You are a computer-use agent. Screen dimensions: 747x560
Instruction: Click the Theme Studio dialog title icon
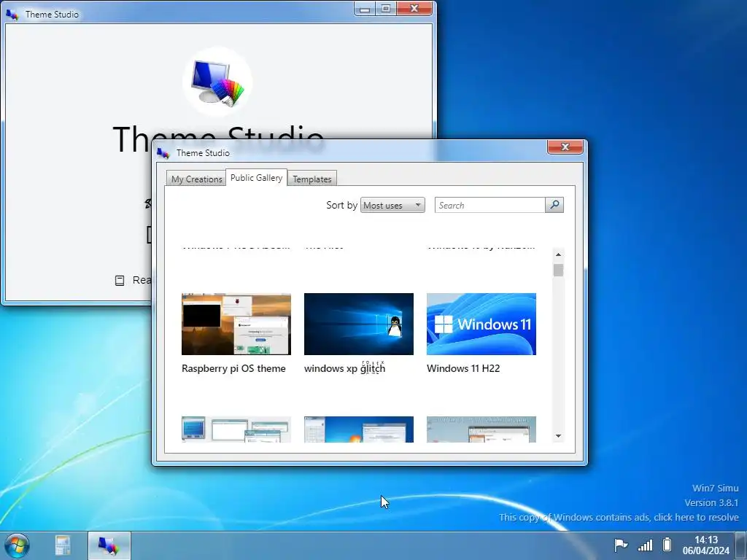click(163, 153)
